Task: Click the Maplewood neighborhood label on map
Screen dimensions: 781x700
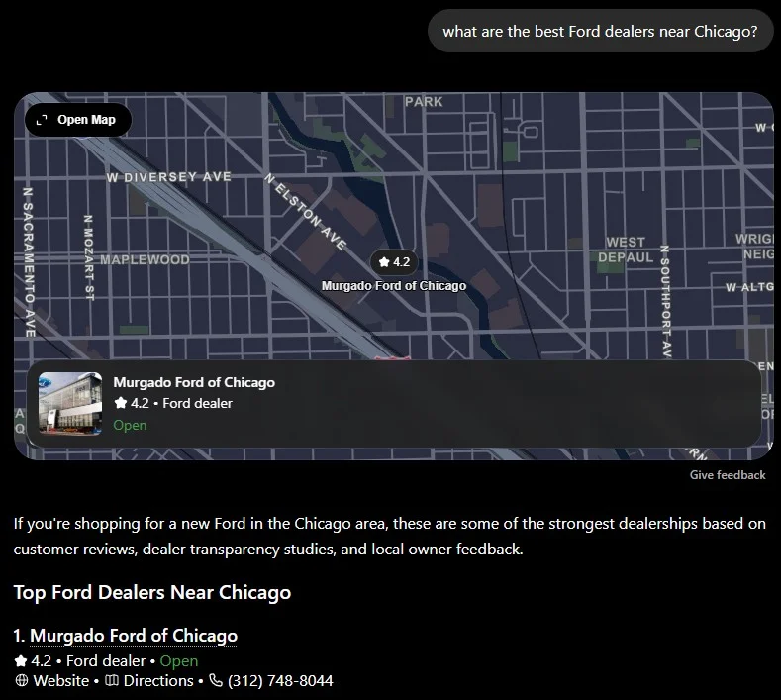Action: point(145,259)
